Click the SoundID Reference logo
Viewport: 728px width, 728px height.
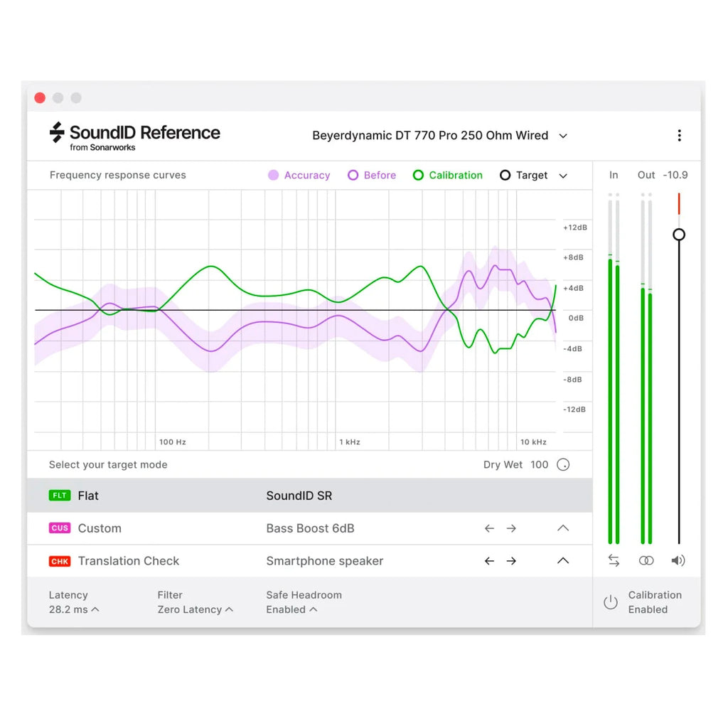(134, 136)
